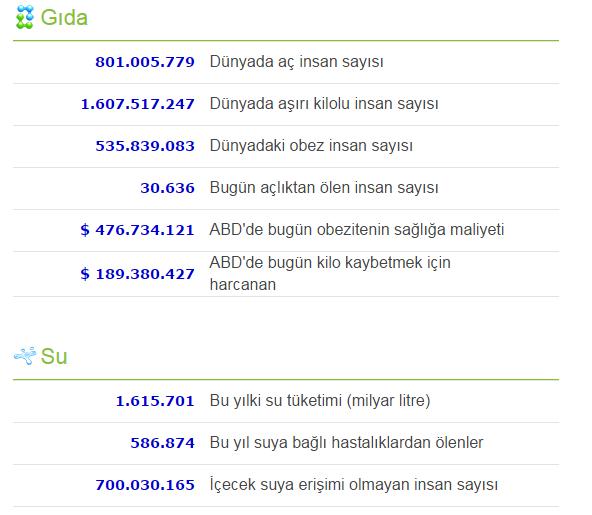592x515 pixels.
Task: Click 'Bugün açlıktan ölen insan sayısı' label
Action: 324,187
